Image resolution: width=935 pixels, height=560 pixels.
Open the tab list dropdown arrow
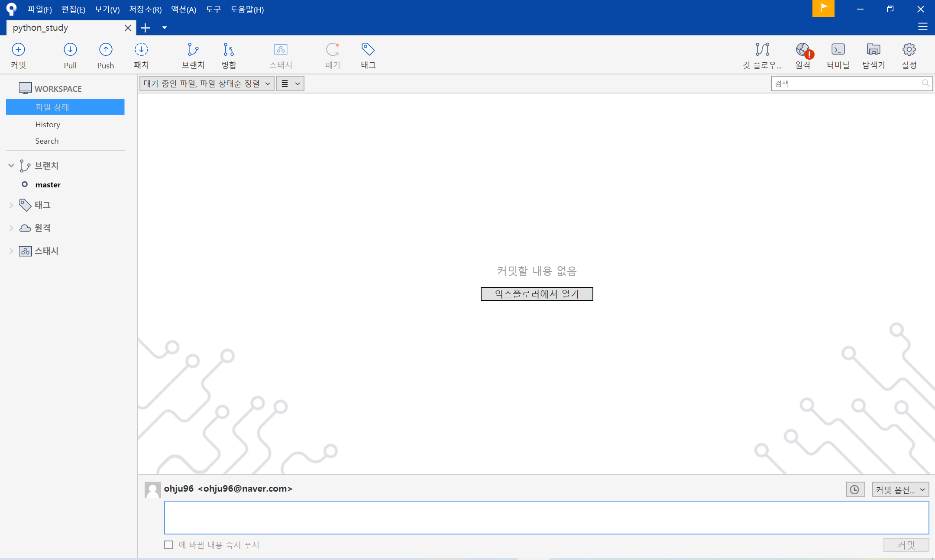pos(165,28)
